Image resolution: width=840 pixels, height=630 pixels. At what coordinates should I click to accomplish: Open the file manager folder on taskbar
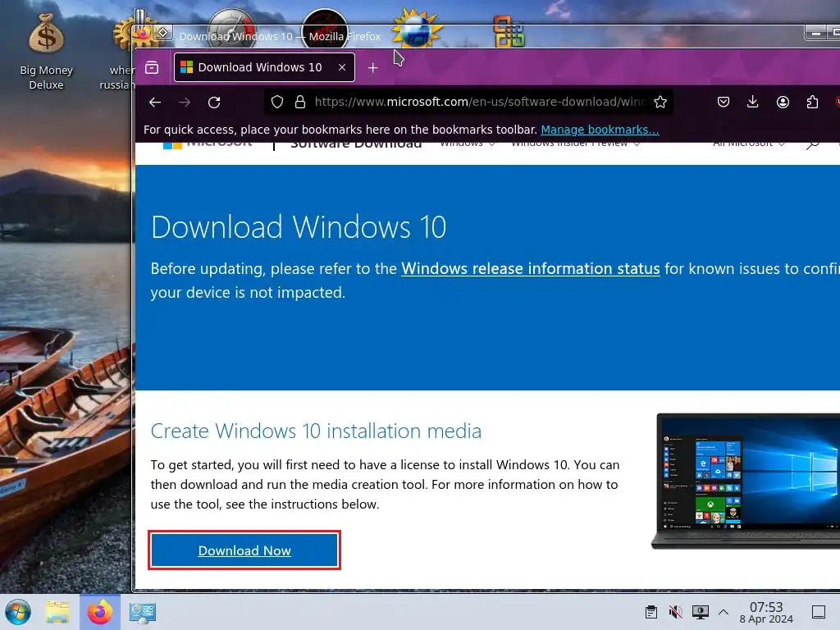pos(57,612)
